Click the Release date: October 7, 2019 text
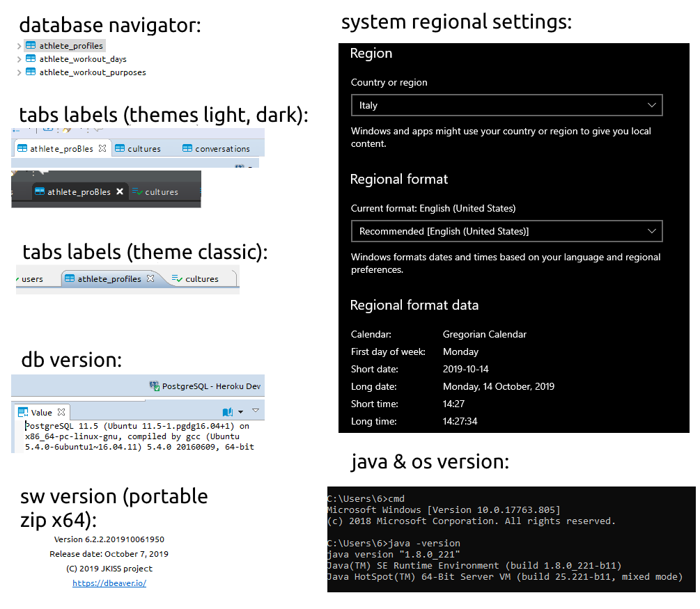 (109, 554)
